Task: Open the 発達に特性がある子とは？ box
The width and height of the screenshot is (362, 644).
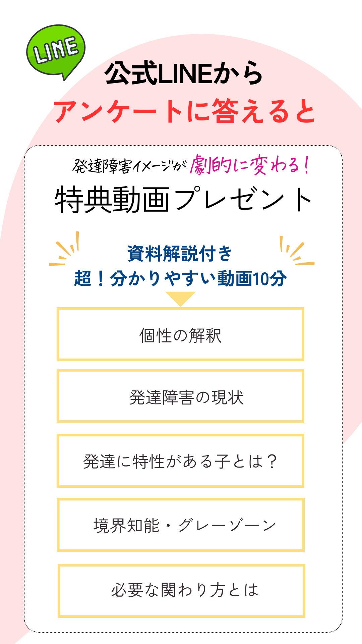Action: pos(180,461)
